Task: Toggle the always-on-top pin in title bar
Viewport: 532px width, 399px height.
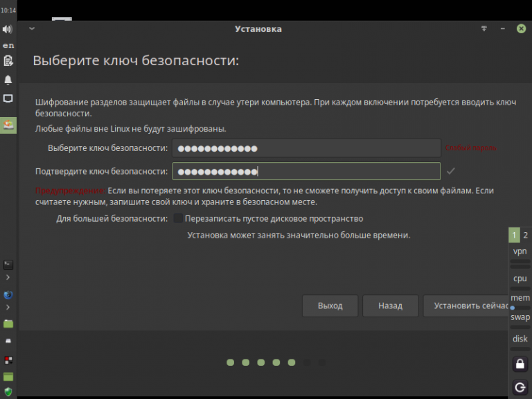Action: pyautogui.click(x=484, y=29)
